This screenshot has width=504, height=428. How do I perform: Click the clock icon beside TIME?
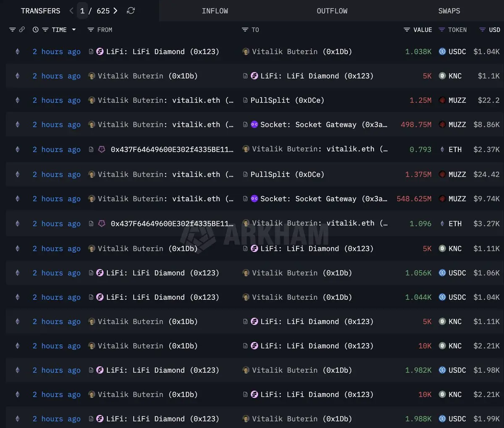[x=36, y=30]
